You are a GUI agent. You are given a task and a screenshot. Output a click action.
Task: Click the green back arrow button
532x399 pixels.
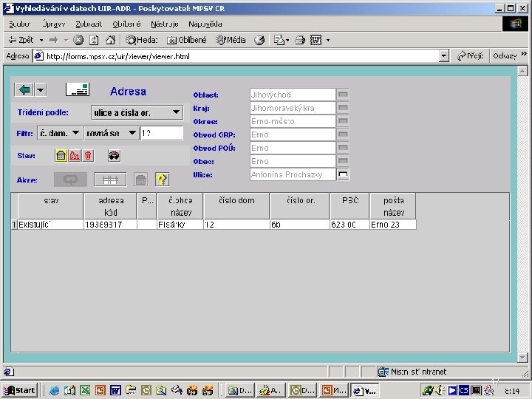(24, 89)
